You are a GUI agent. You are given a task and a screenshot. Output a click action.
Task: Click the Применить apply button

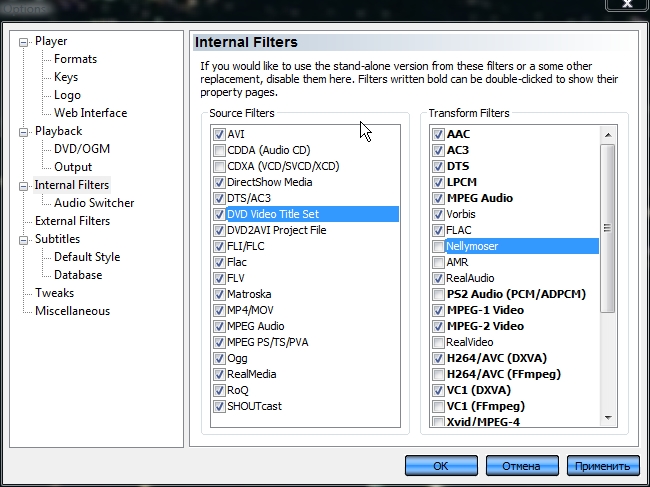click(x=602, y=466)
